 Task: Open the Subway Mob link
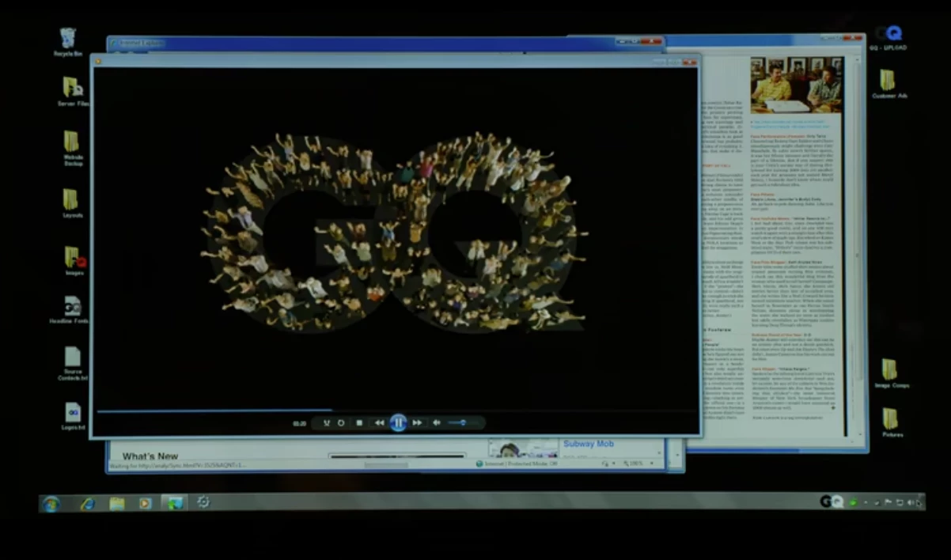588,445
